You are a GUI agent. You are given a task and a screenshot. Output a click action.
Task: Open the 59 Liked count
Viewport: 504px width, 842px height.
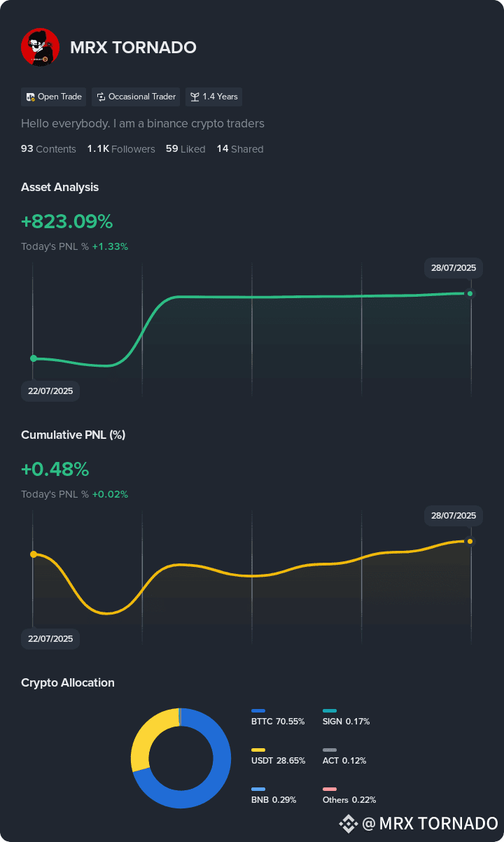[x=185, y=149]
